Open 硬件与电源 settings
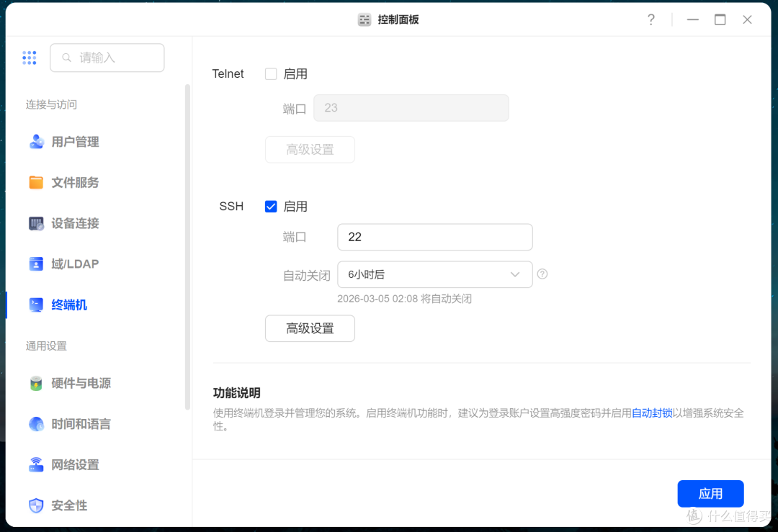This screenshot has height=532, width=778. 81,383
